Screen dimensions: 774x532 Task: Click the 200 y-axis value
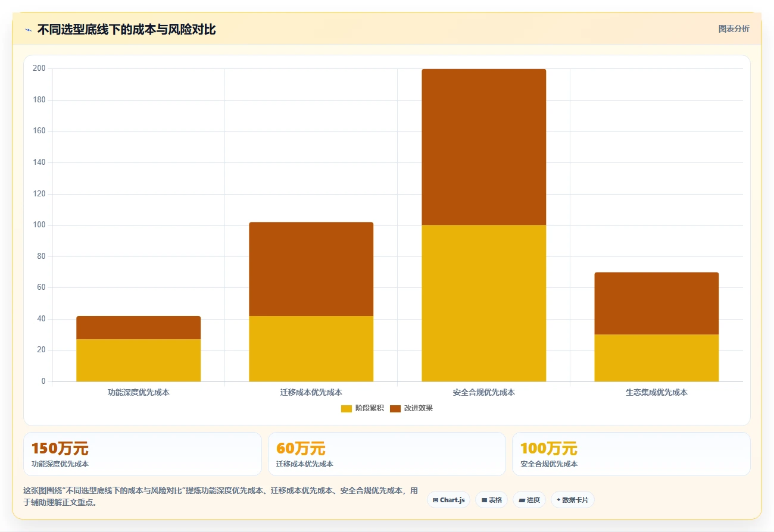(x=39, y=68)
